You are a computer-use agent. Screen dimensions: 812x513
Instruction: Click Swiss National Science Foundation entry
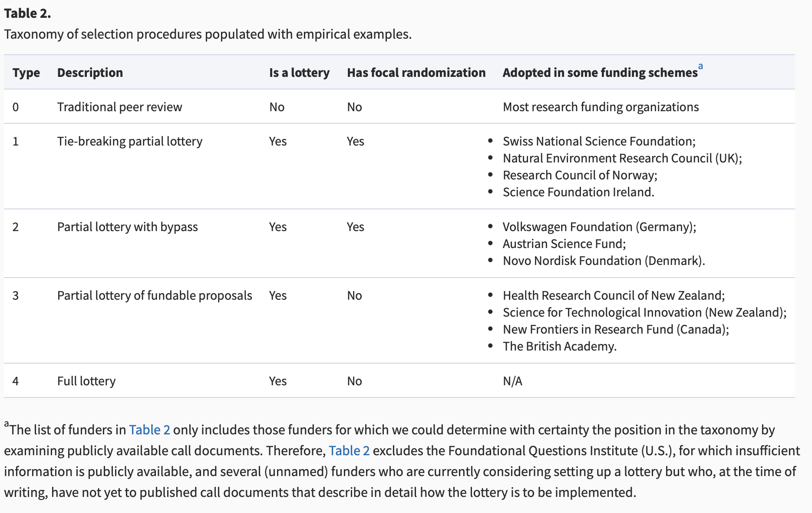[x=599, y=141]
